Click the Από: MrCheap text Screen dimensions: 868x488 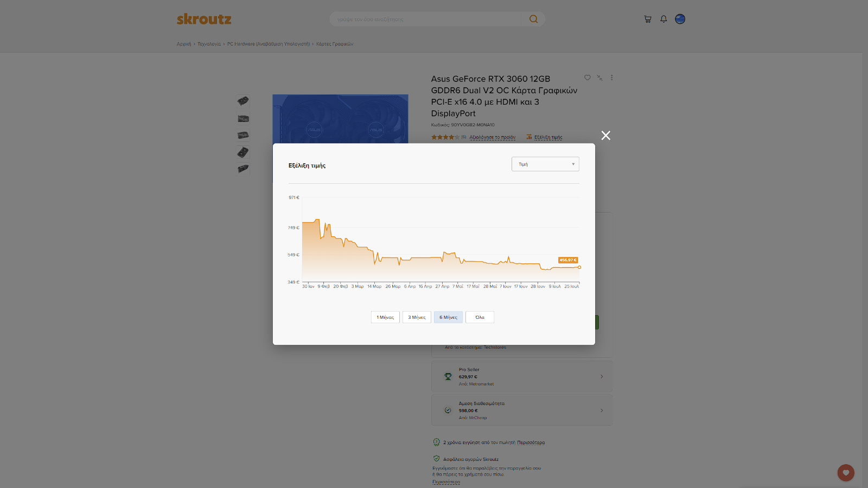(473, 418)
